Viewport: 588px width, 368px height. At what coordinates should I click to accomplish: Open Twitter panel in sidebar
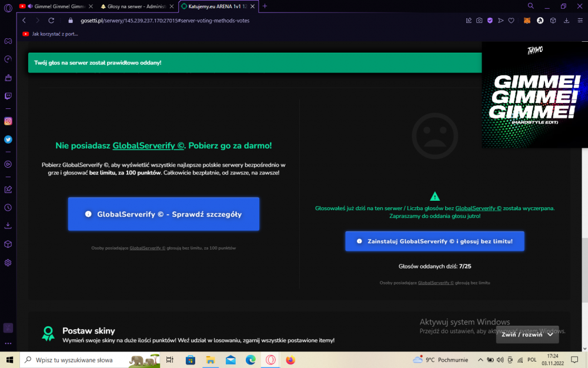coord(8,140)
